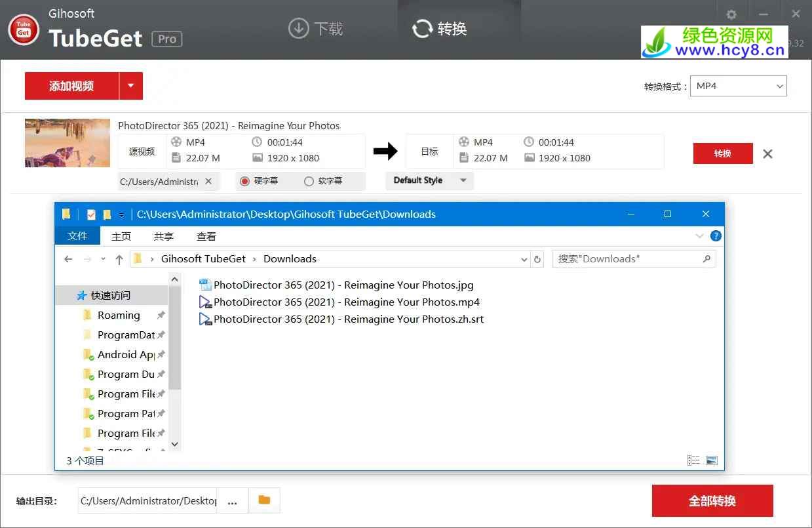
Task: Select the 软字幕 radio button
Action: pos(309,181)
